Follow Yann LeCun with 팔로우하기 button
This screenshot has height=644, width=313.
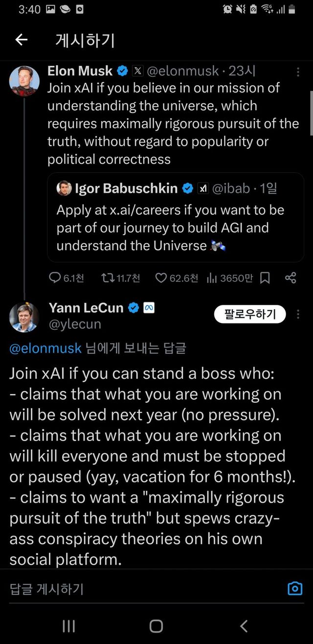pos(250,314)
